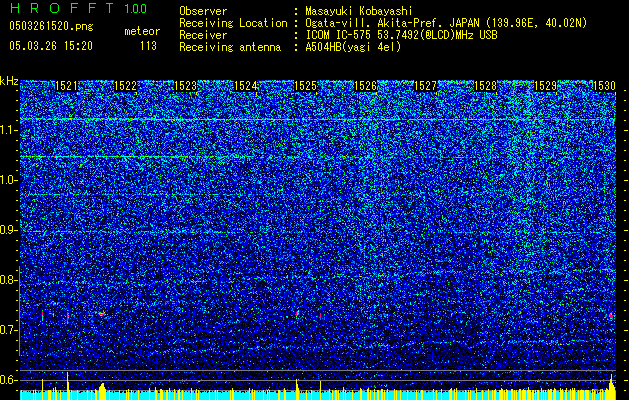Click the 1524 time marker
This screenshot has width=629, height=400.
pos(246,86)
